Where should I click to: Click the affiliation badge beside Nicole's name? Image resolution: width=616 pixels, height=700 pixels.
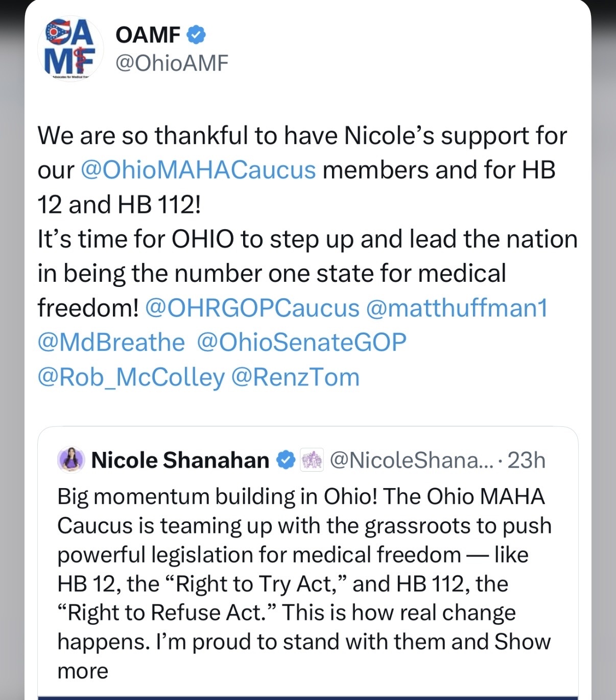[x=311, y=460]
